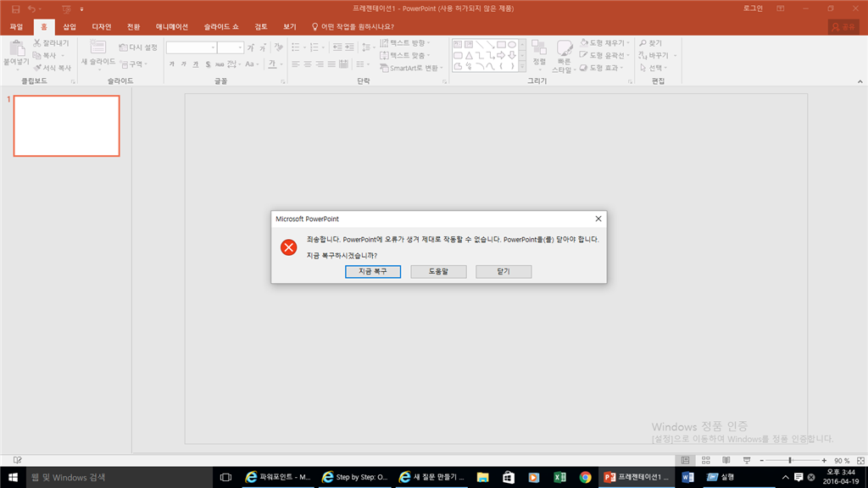Click the 닫기 button in the error dialog
Viewport: 868px width, 488px height.
tap(504, 272)
